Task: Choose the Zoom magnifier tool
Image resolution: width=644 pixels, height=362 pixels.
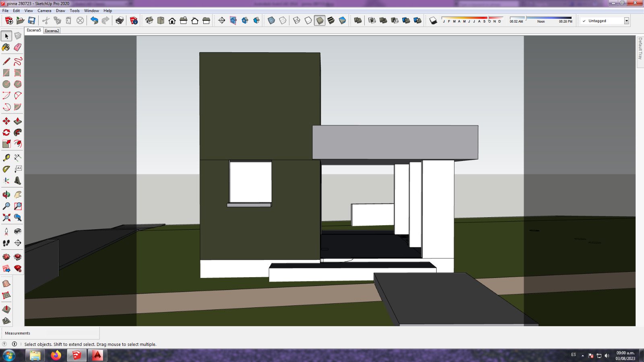Action: pyautogui.click(x=6, y=206)
